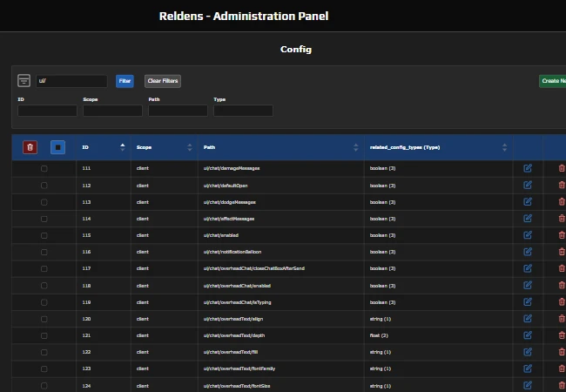Focus the search box containing "ui/"
The width and height of the screenshot is (566, 392).
tap(71, 81)
